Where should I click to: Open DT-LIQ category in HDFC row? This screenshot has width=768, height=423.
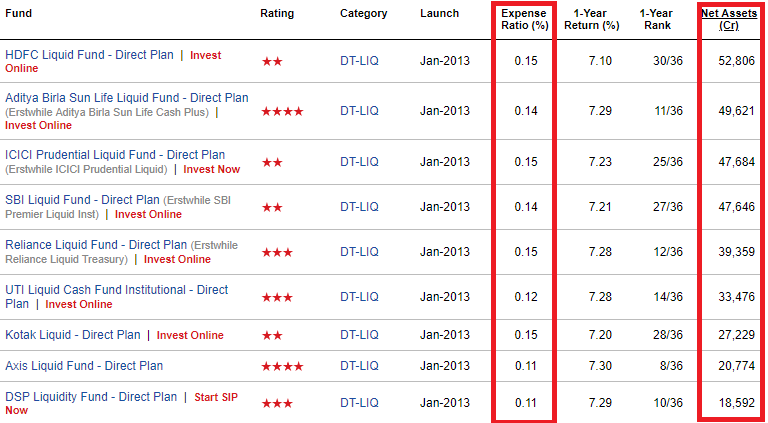point(360,61)
